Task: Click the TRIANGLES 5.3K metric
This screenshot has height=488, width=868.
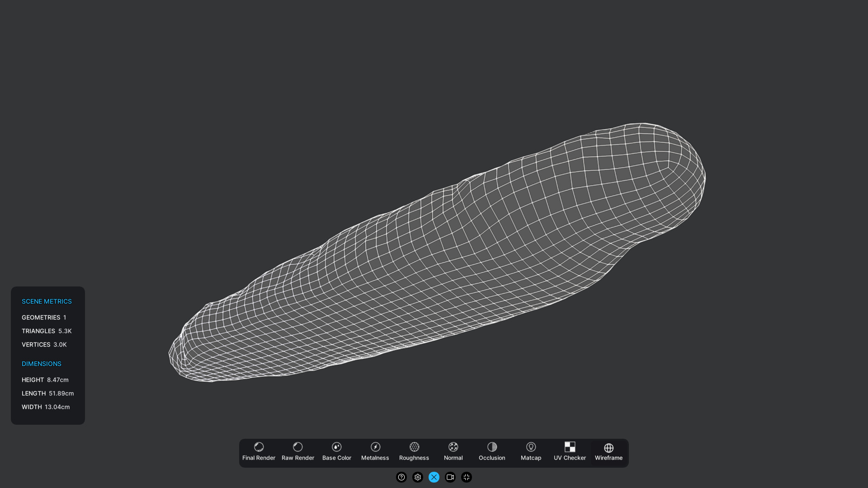Action: pyautogui.click(x=47, y=331)
